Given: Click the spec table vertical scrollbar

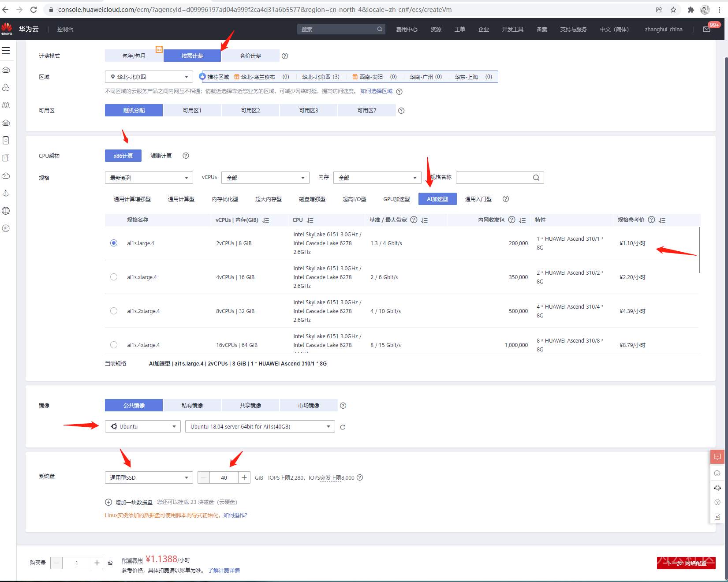Looking at the screenshot, I should tap(699, 250).
